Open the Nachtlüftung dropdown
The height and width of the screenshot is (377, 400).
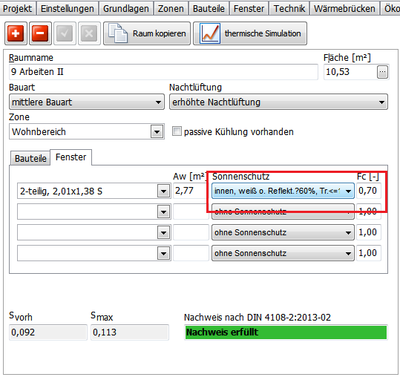coord(278,102)
